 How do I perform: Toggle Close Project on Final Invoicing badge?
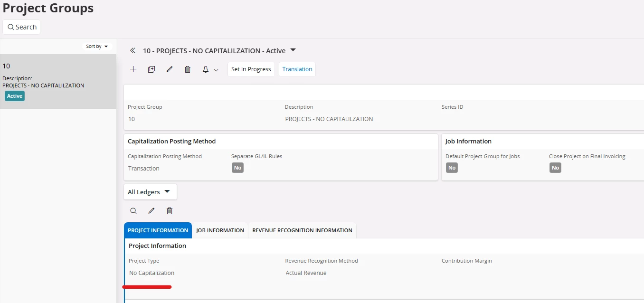click(x=555, y=168)
